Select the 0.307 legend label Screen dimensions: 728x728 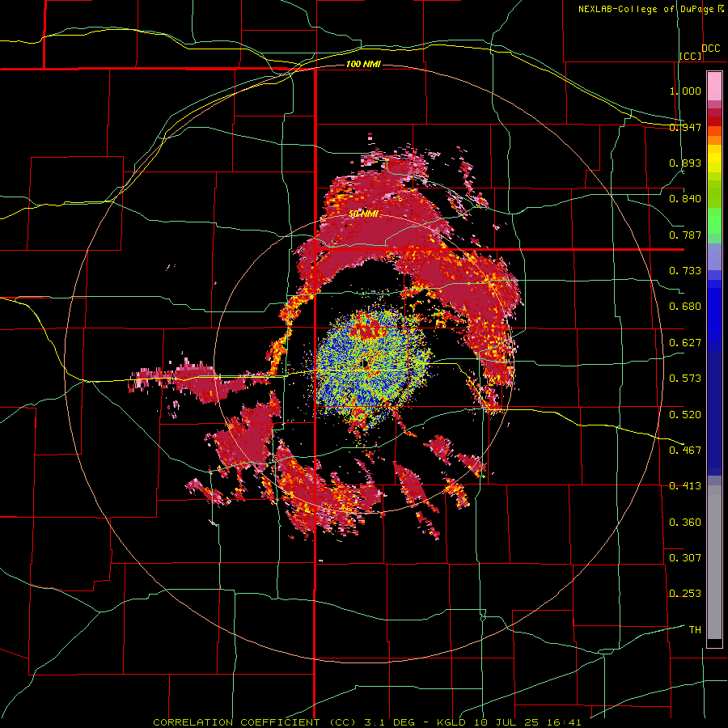(685, 557)
